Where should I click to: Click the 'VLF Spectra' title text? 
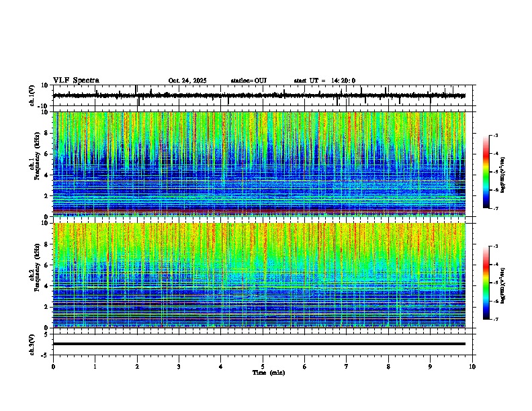coord(76,81)
